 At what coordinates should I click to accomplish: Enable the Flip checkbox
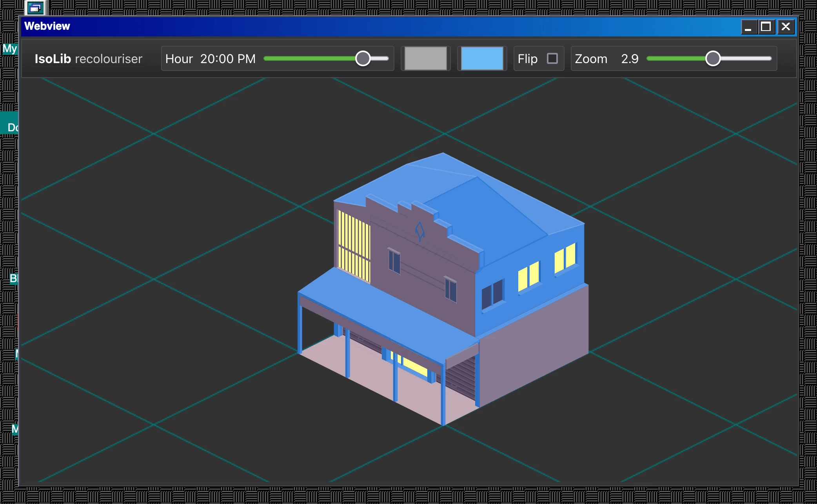coord(552,58)
